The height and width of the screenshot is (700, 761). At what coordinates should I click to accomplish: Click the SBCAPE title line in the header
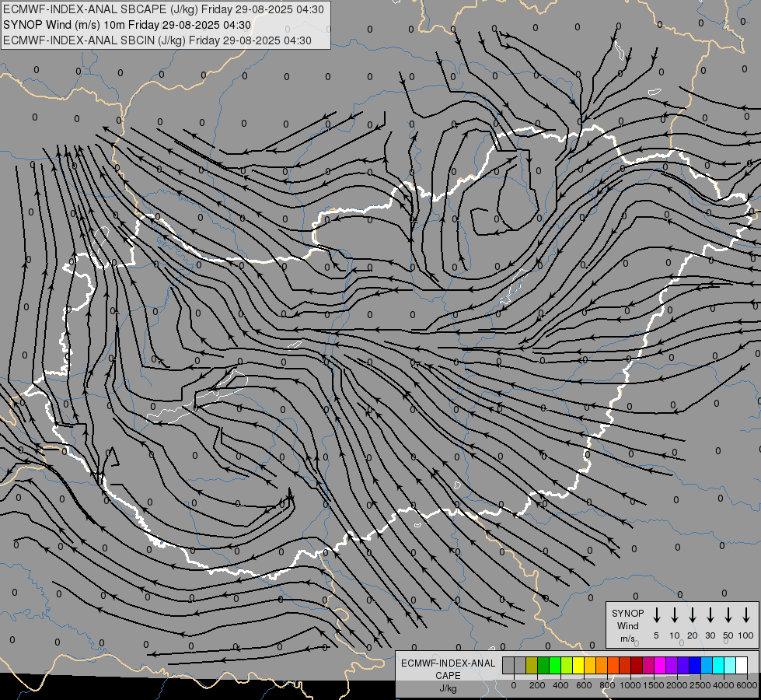click(x=163, y=9)
